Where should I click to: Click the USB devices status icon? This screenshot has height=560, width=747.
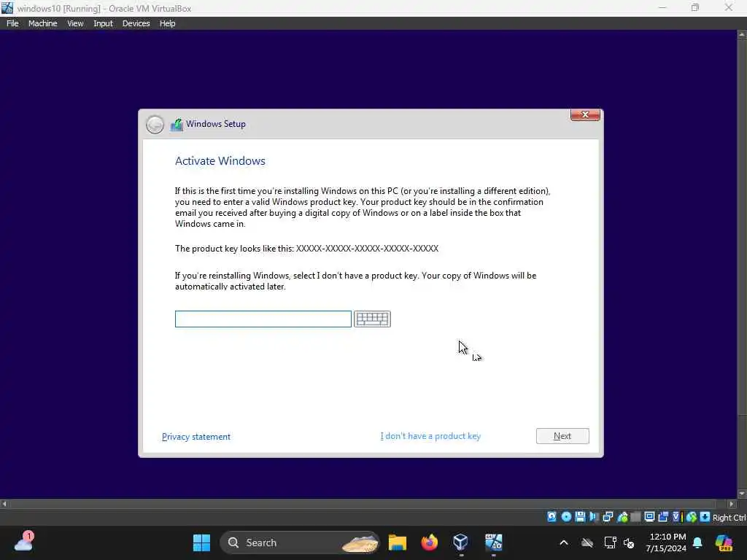click(x=623, y=517)
